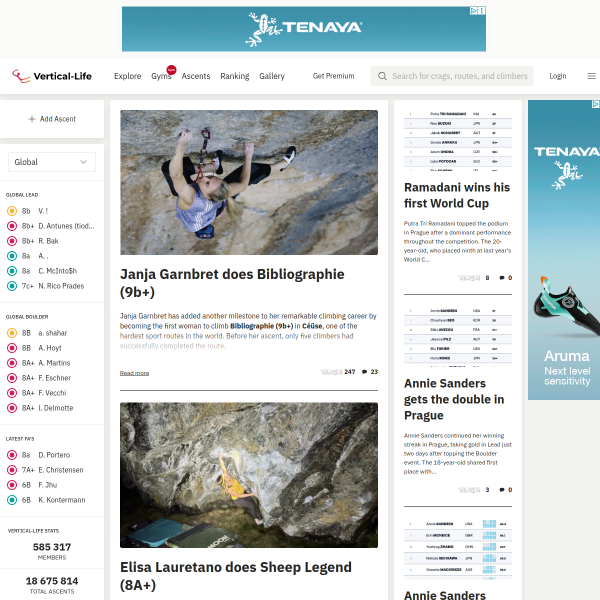Click the red icon next to F. Eschner
Screen dimensions: 600x600
(x=12, y=378)
